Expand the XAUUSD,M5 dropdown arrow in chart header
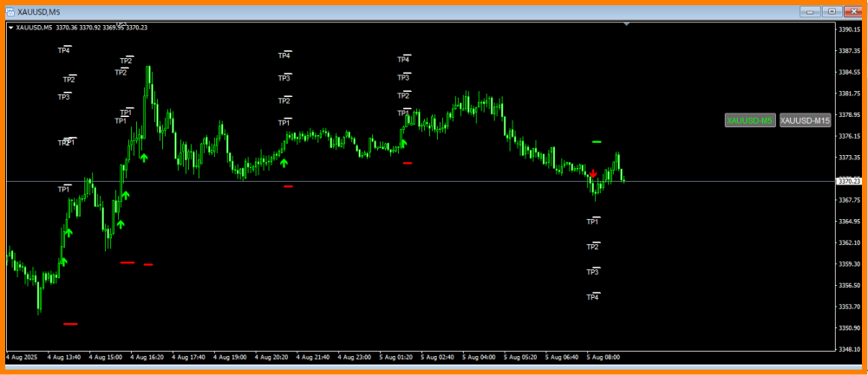868x375 pixels. [x=10, y=28]
